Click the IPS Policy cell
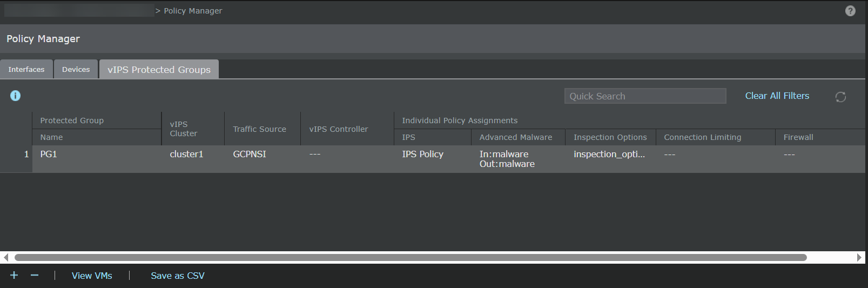This screenshot has height=288, width=868. [x=433, y=159]
